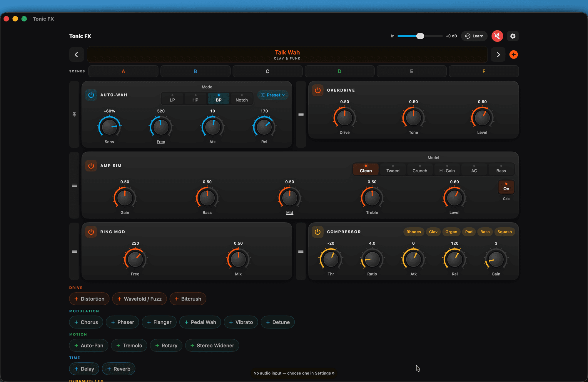Open the Talk Wah preset browser
588x382 pixels.
[287, 55]
